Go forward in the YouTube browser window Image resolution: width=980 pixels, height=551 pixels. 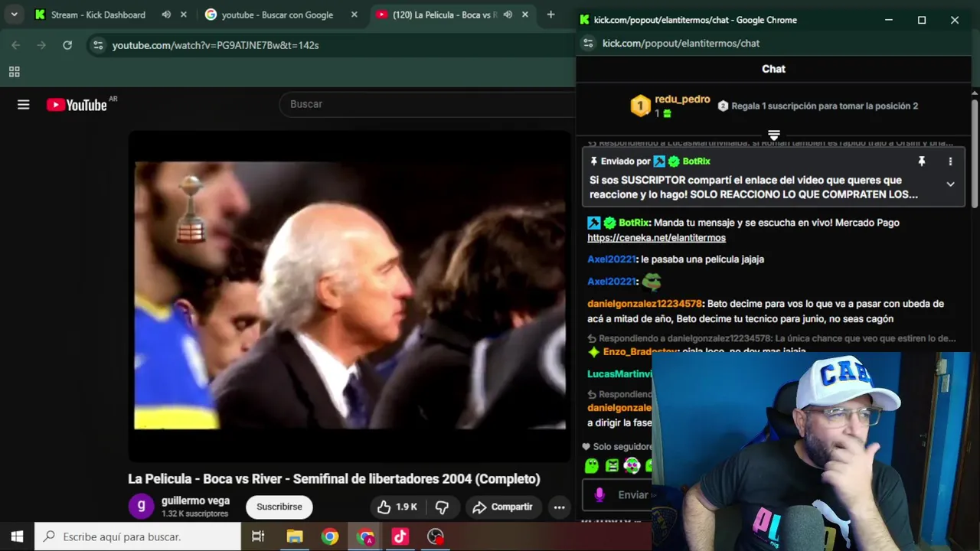(x=41, y=45)
